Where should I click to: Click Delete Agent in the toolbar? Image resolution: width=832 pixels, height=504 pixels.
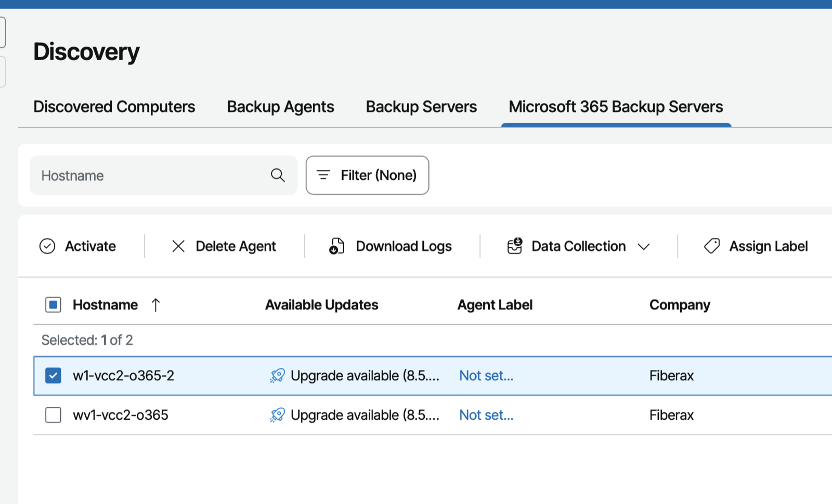224,246
